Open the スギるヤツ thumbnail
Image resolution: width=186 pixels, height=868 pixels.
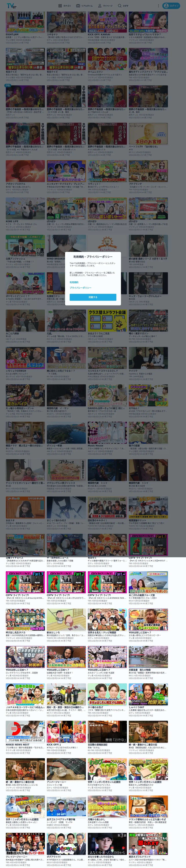click(x=66, y=22)
